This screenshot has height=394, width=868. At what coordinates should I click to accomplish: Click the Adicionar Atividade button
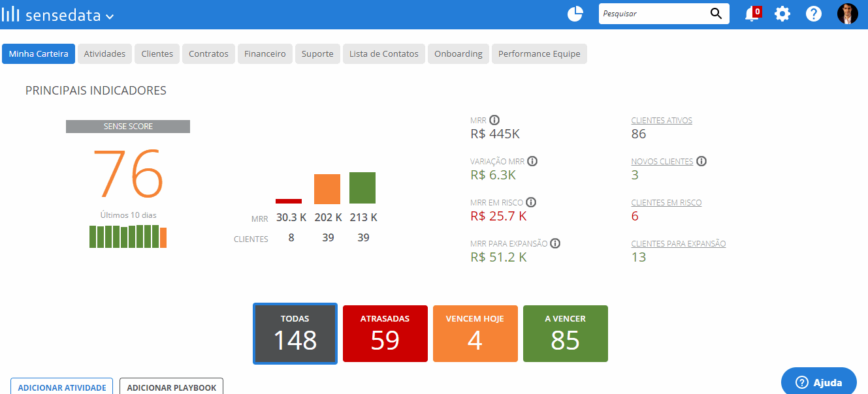(62, 387)
